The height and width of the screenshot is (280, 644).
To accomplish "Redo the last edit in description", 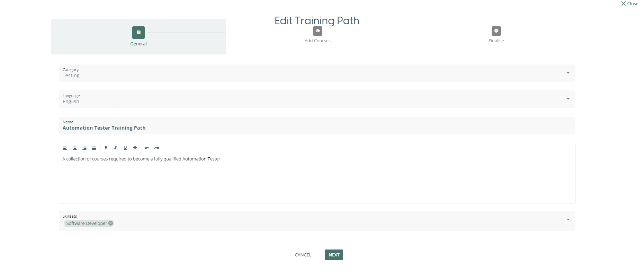I will point(156,148).
